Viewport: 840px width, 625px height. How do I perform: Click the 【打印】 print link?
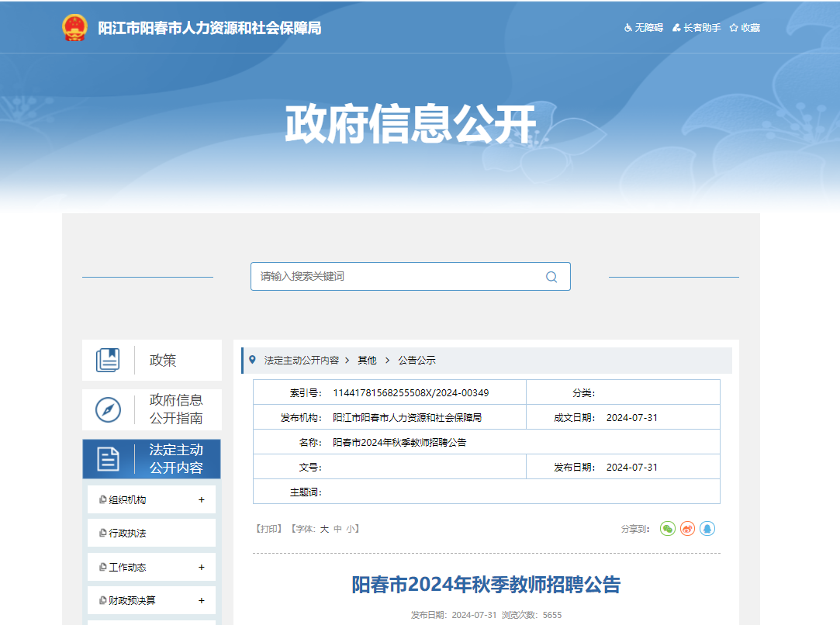[268, 529]
